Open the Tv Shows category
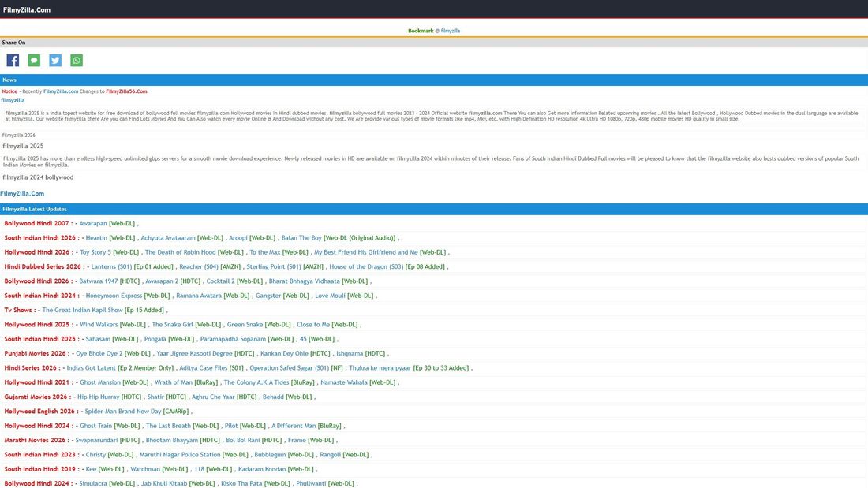The image size is (868, 488). coord(17,311)
